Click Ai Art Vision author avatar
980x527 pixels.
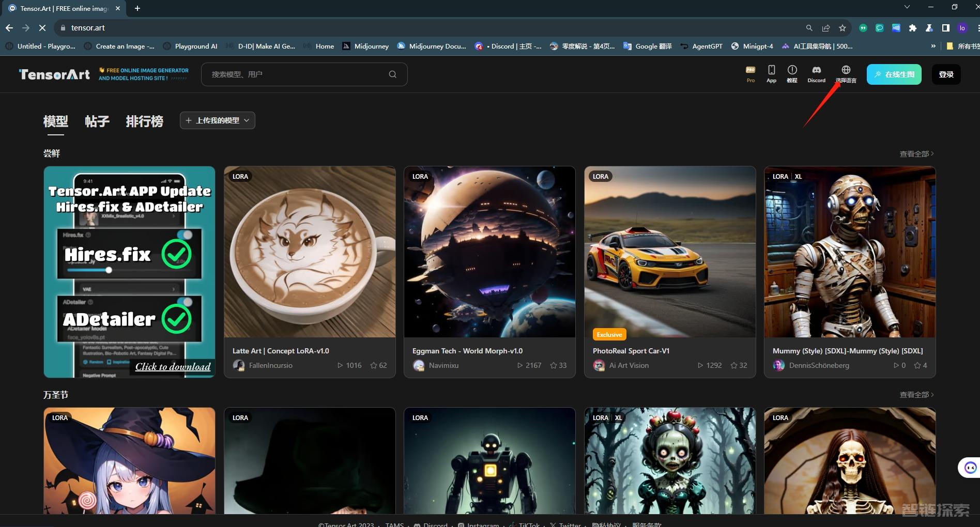(x=599, y=365)
